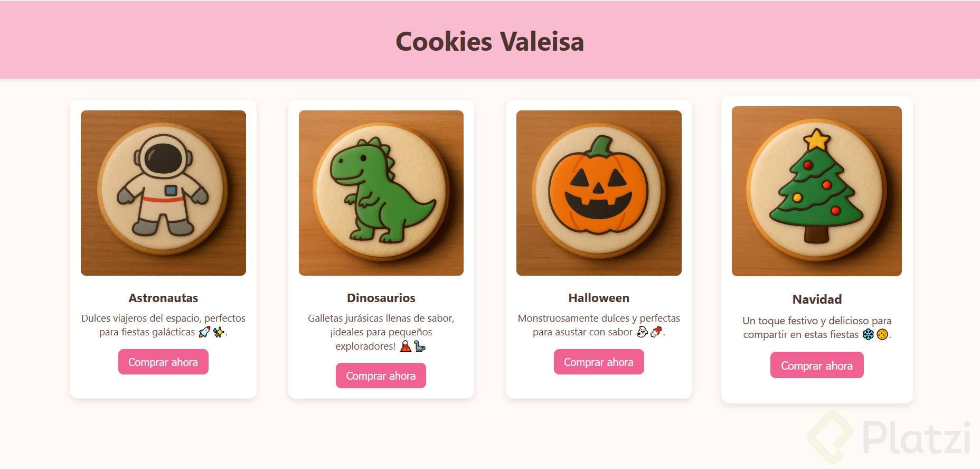The image size is (980, 469).
Task: Click Comprar ahora under Navidad
Action: [817, 365]
